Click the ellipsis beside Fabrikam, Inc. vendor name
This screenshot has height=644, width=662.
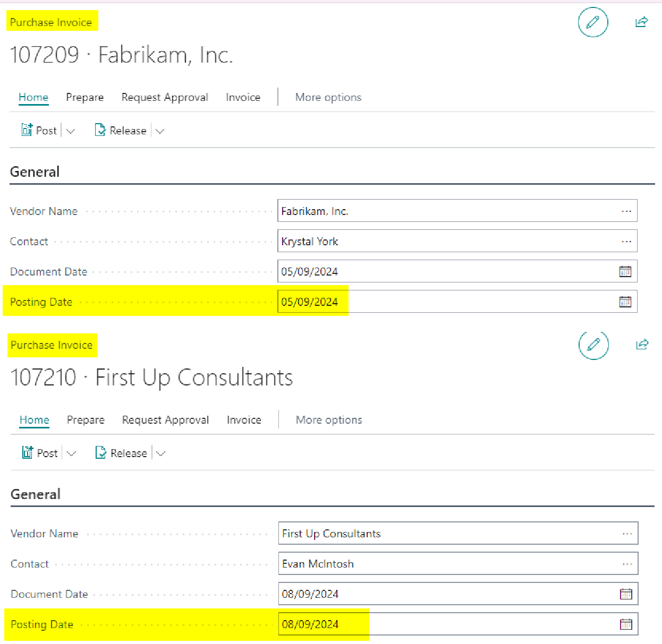[x=626, y=211]
